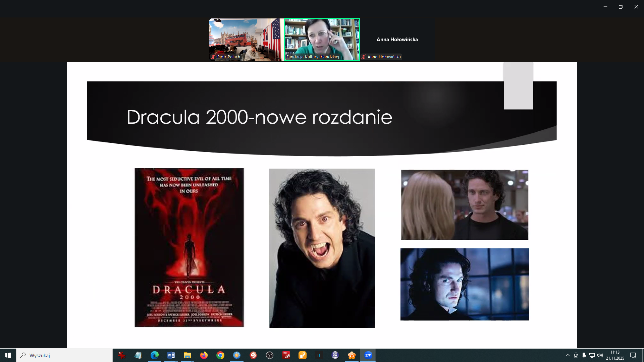This screenshot has height=362, width=644.
Task: Open File Explorer from taskbar
Action: click(x=187, y=355)
